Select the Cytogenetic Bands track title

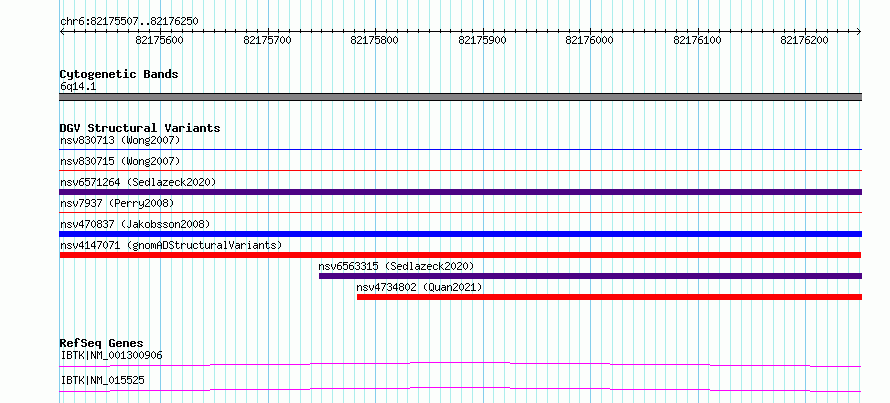[x=119, y=74]
